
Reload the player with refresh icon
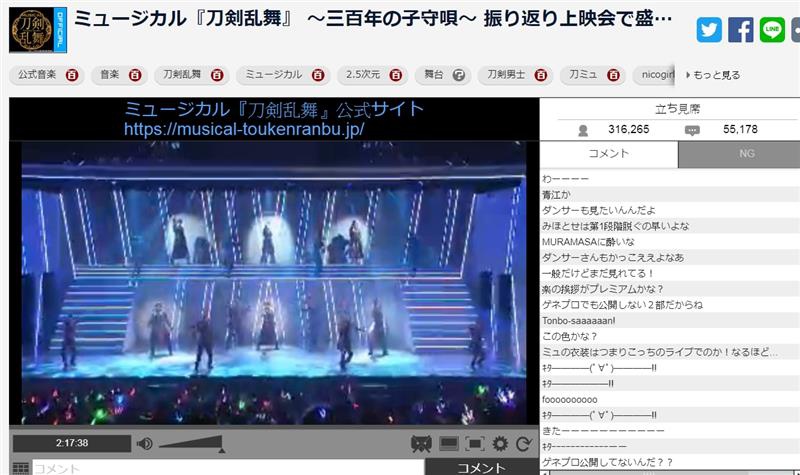tap(523, 444)
